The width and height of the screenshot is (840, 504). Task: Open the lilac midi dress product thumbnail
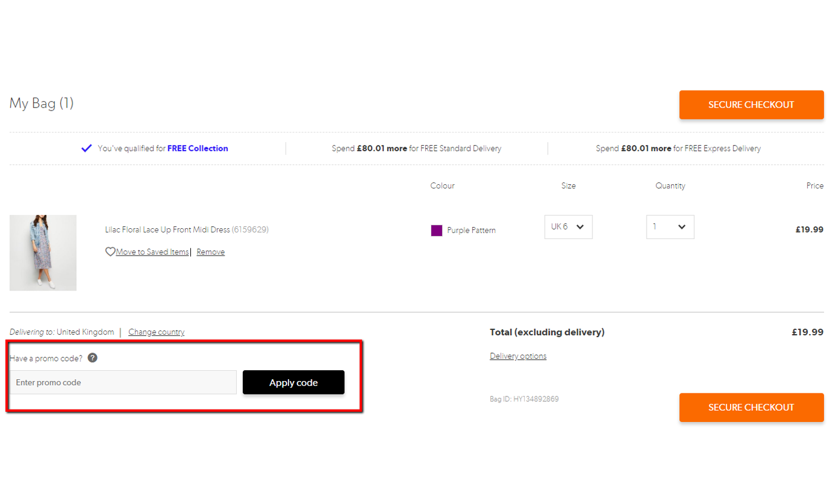pos(43,253)
